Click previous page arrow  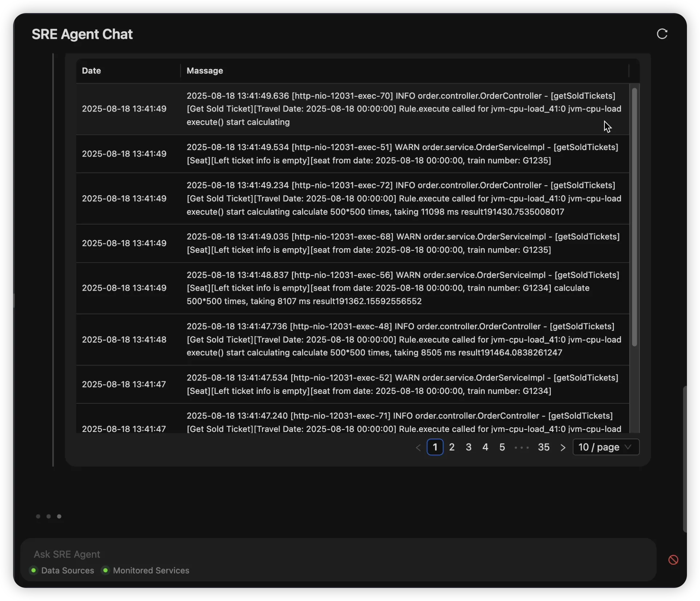point(418,447)
